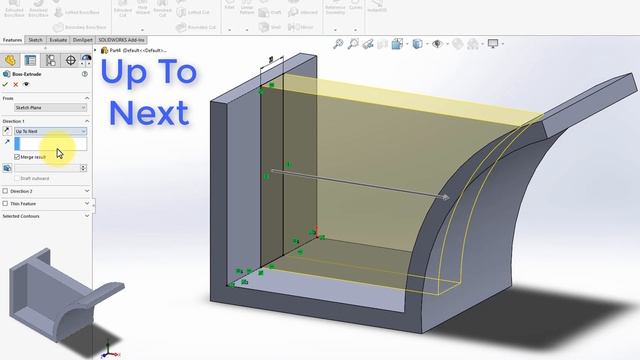Click the Mirror tool in ribbon
640x360 pixels.
point(301,27)
